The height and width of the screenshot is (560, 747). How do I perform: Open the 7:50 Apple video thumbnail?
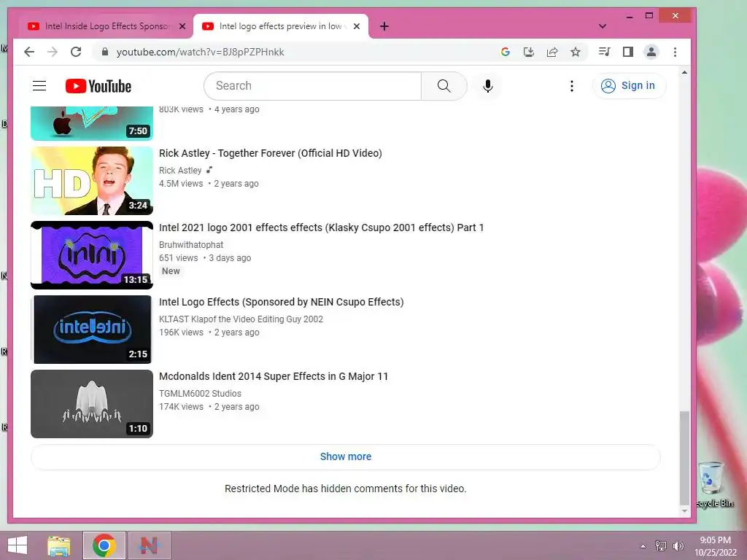92,123
